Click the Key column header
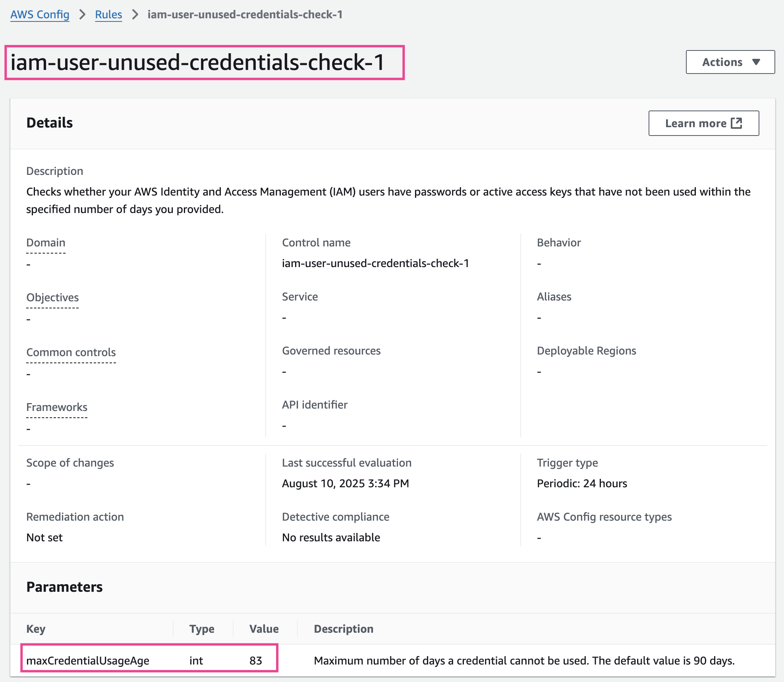The height and width of the screenshot is (682, 784). (36, 629)
